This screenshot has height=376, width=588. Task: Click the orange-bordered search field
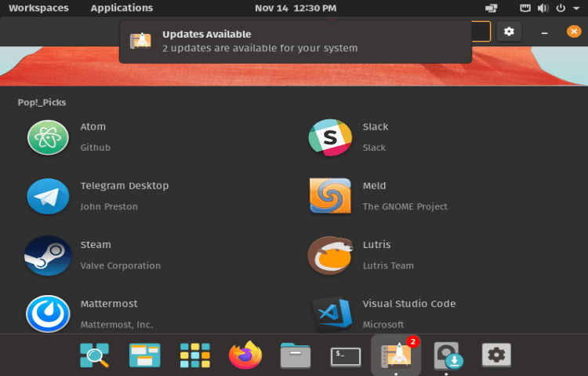click(x=481, y=31)
